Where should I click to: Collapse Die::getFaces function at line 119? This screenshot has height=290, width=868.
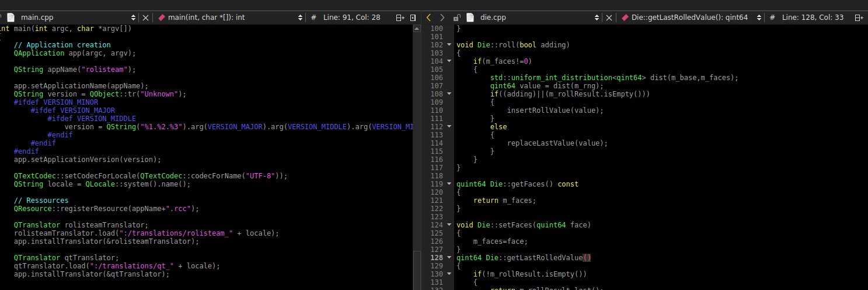point(449,184)
